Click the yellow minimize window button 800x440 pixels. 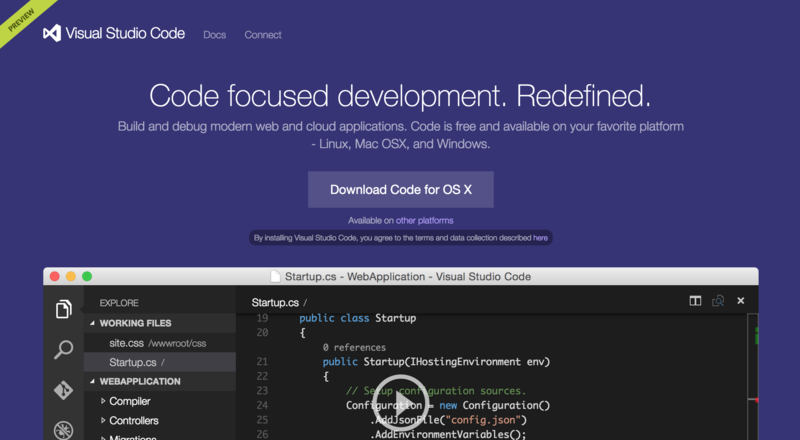pyautogui.click(x=71, y=276)
